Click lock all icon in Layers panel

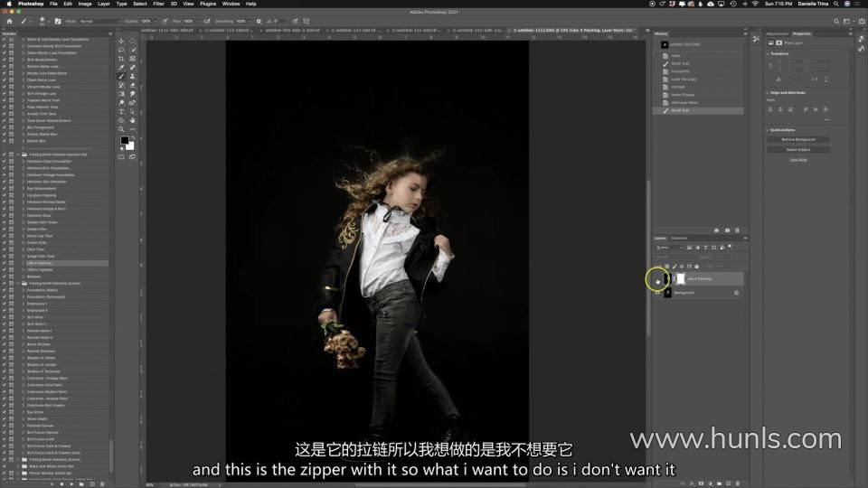696,266
